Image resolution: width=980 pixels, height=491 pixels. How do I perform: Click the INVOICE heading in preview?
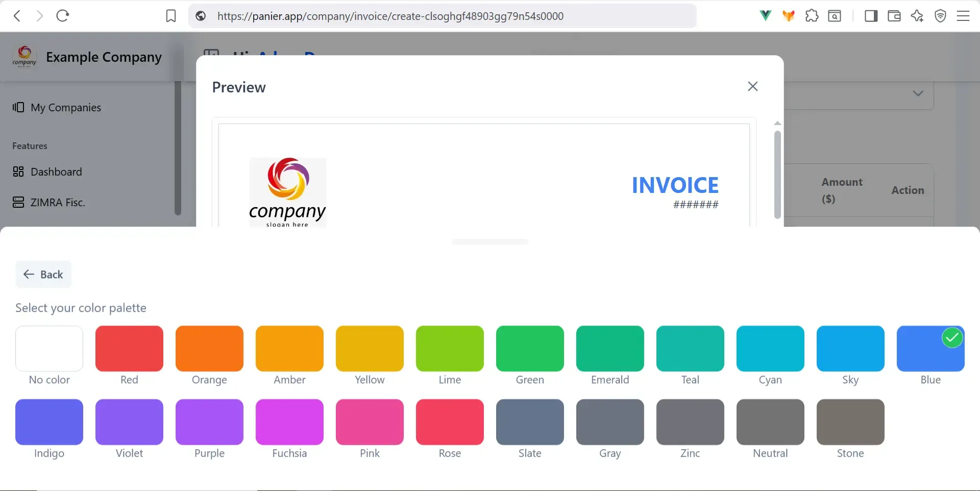pos(675,185)
